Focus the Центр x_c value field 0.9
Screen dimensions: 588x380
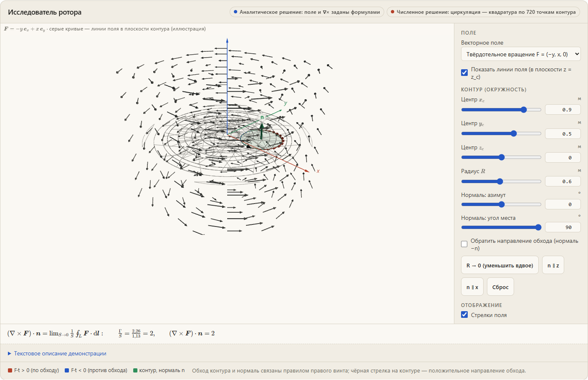click(563, 110)
